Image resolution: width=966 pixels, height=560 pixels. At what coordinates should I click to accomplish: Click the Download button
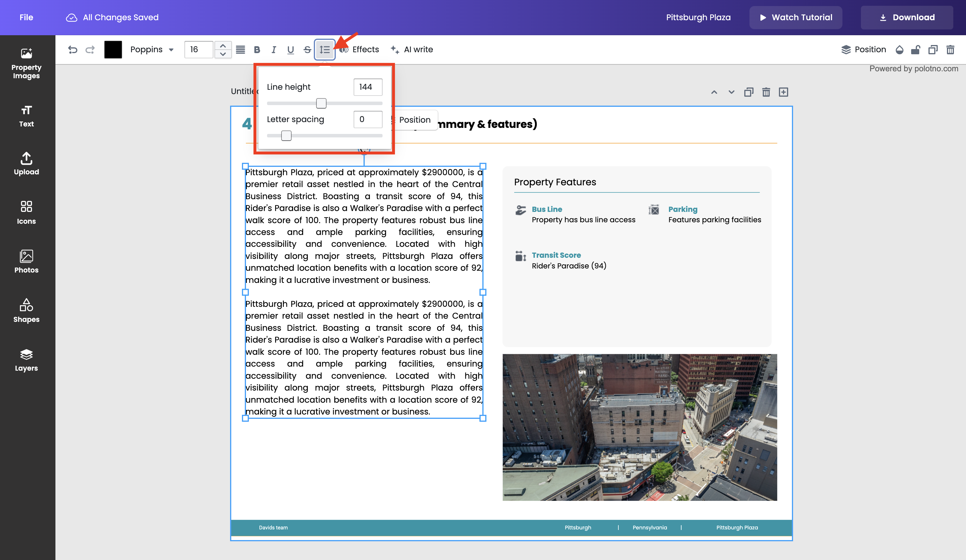[x=907, y=17]
